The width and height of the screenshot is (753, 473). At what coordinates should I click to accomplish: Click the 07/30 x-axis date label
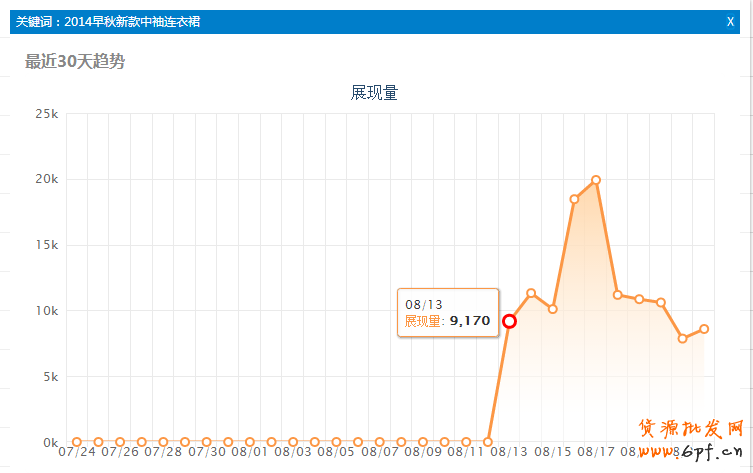click(x=207, y=452)
